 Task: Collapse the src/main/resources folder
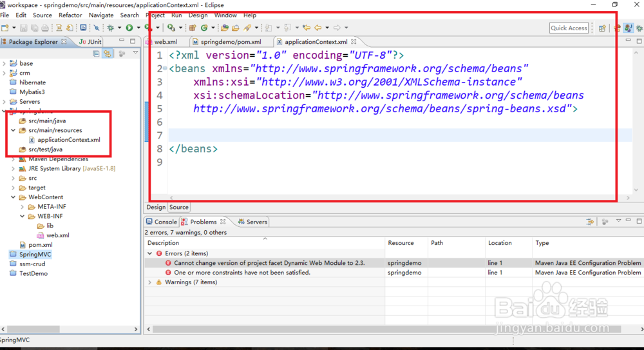point(13,130)
